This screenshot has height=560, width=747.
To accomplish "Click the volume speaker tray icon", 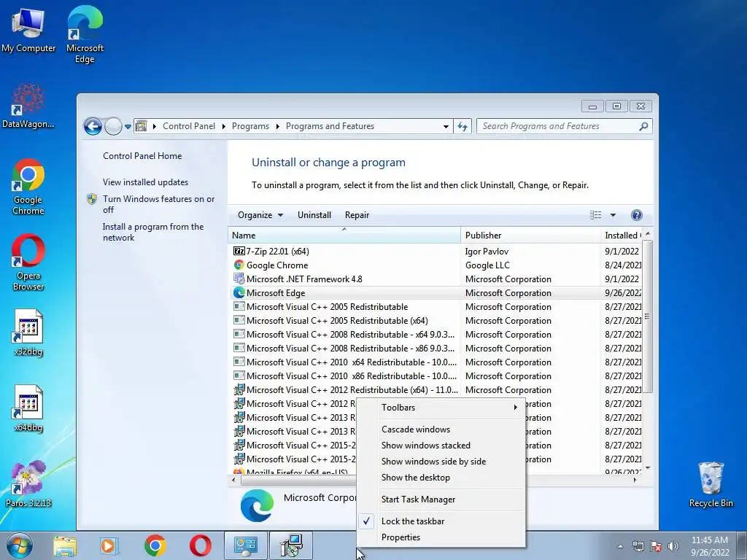I will pyautogui.click(x=673, y=545).
